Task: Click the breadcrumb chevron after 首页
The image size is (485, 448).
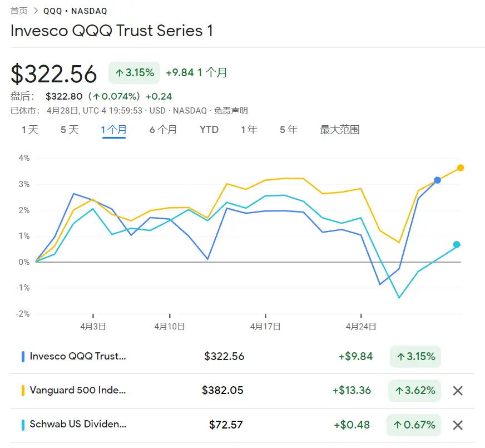Action: tap(36, 11)
